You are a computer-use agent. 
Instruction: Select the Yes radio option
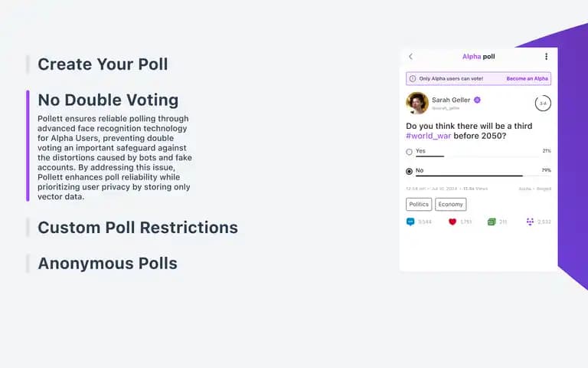click(x=409, y=152)
